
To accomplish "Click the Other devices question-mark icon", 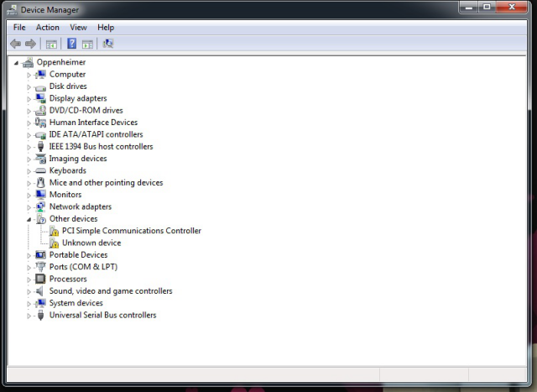I will coord(41,219).
